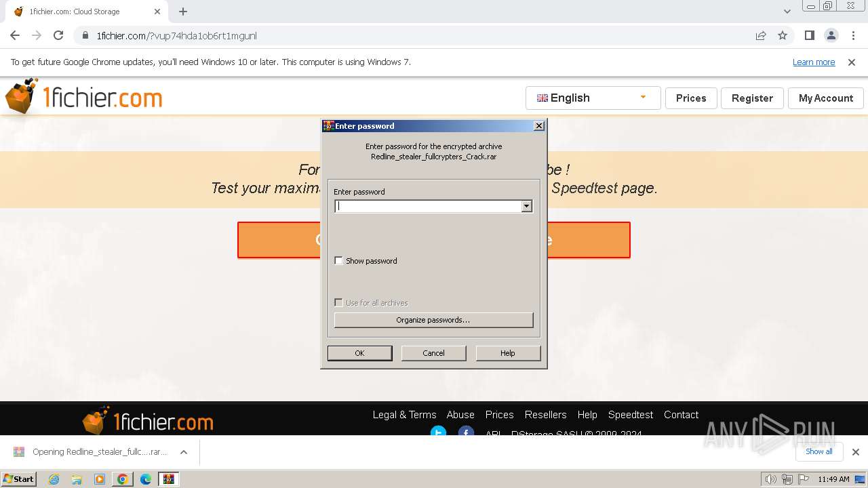Open the Prices footer link
The width and height of the screenshot is (868, 488).
(x=500, y=415)
